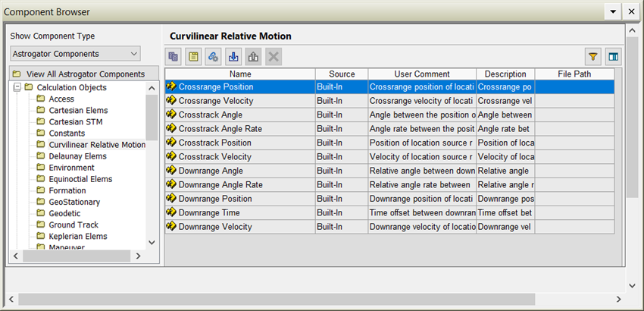This screenshot has height=311, width=644.
Task: Click the User Comment column header
Action: pos(421,74)
